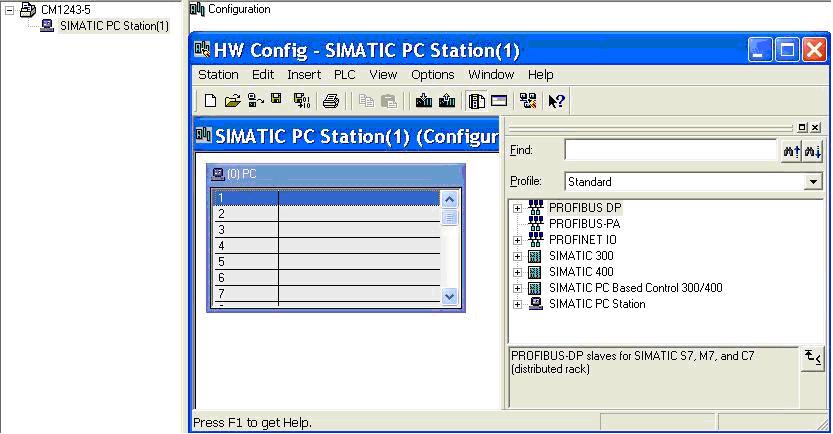The image size is (833, 434).
Task: Search upward with the binoculars up icon
Action: (792, 151)
